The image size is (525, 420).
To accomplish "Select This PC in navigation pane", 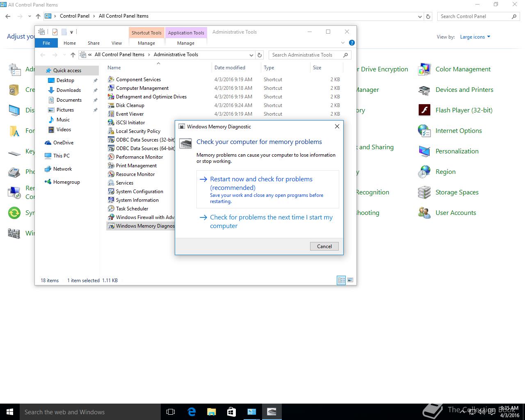I will click(62, 156).
